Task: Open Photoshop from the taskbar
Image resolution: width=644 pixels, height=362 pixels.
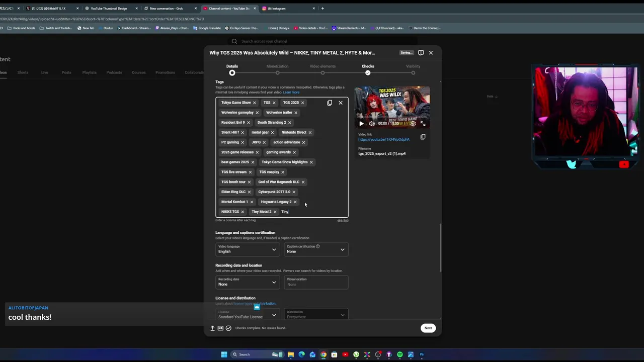Action: click(422, 354)
